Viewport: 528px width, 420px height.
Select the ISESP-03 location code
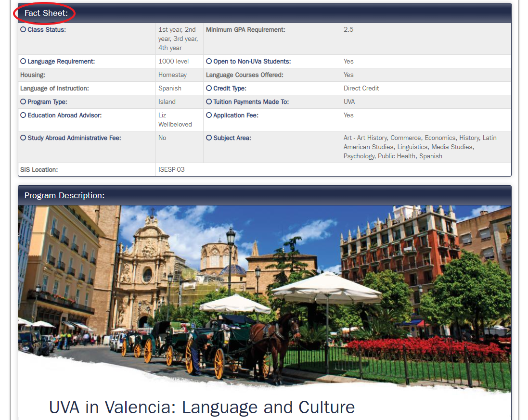(171, 170)
